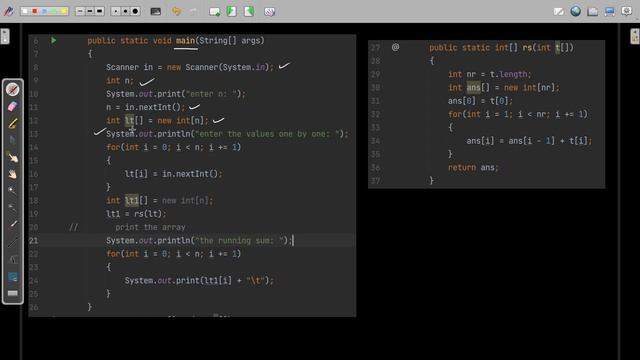Go to the previous page
Image resolution: width=640 pixels, height=360 pixels.
pos(231,11)
